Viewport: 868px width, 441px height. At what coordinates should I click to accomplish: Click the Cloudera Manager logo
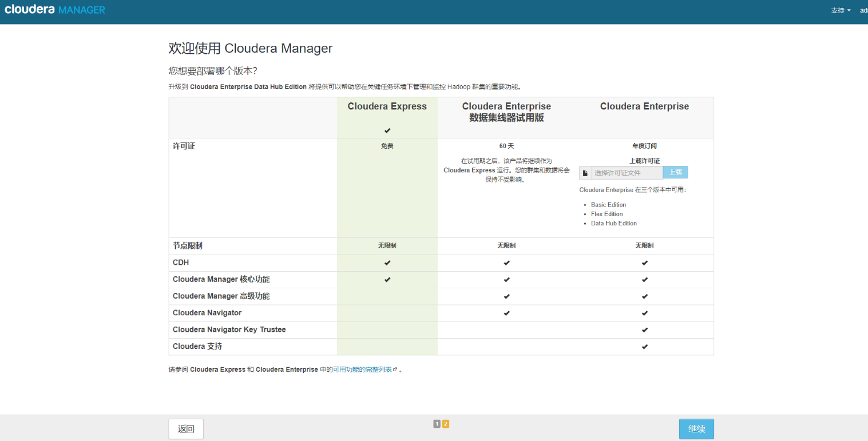(55, 10)
